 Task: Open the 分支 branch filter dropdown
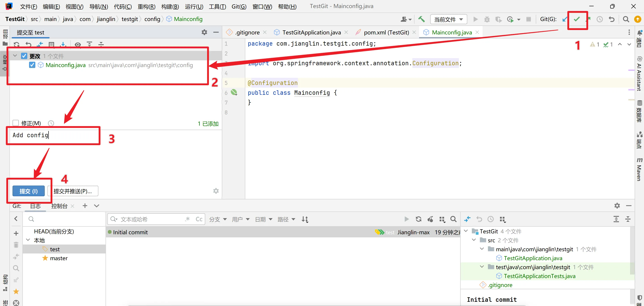pos(218,219)
